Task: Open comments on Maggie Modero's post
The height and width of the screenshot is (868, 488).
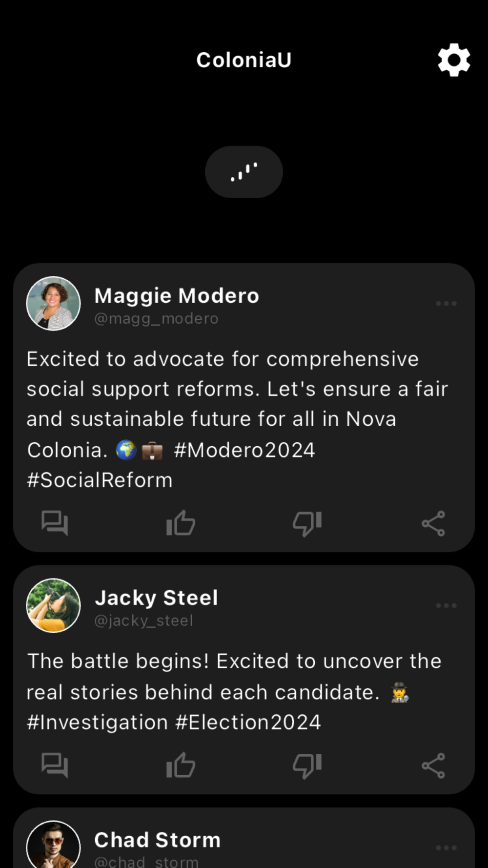Action: coord(55,523)
